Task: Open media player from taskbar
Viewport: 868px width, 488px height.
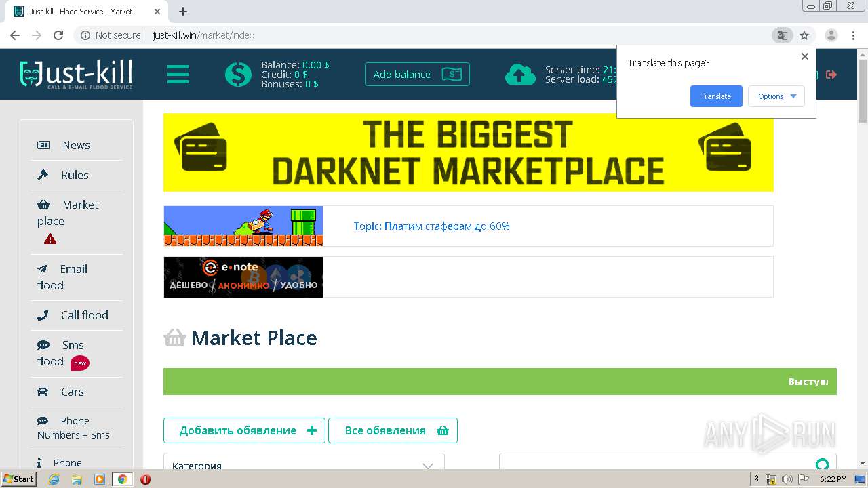Action: [100, 479]
